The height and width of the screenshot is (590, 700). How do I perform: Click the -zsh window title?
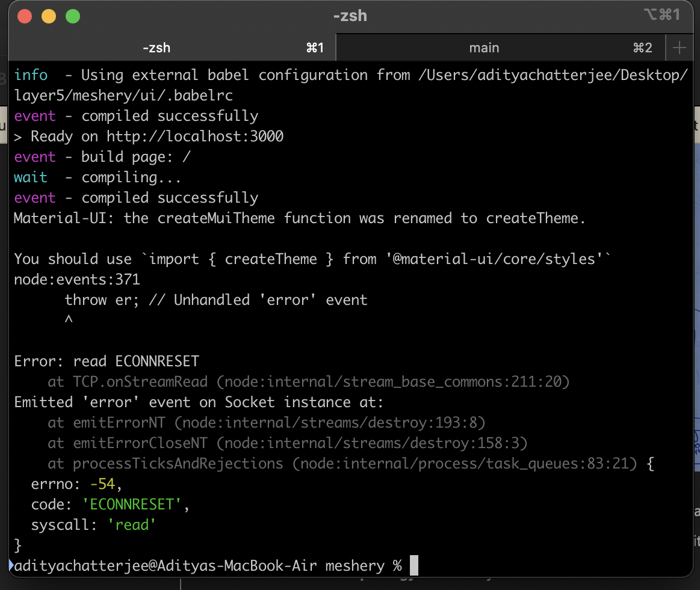click(350, 16)
